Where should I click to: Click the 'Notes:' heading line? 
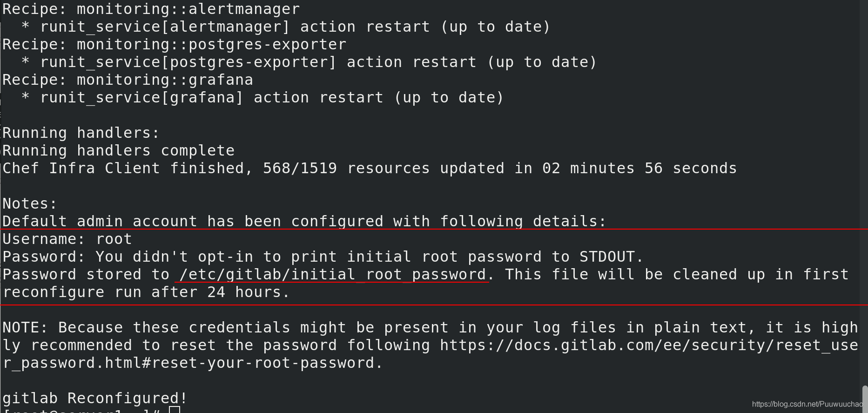30,204
